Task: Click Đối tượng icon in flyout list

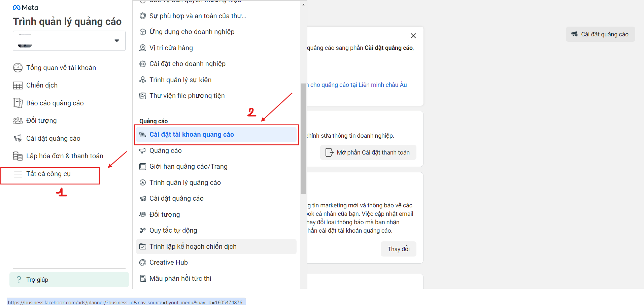Action: [143, 214]
